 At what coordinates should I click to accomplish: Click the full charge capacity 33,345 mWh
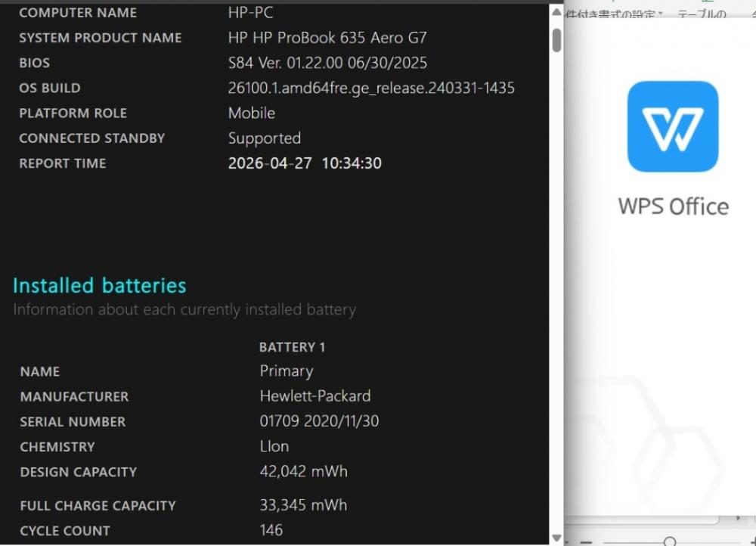coord(303,505)
